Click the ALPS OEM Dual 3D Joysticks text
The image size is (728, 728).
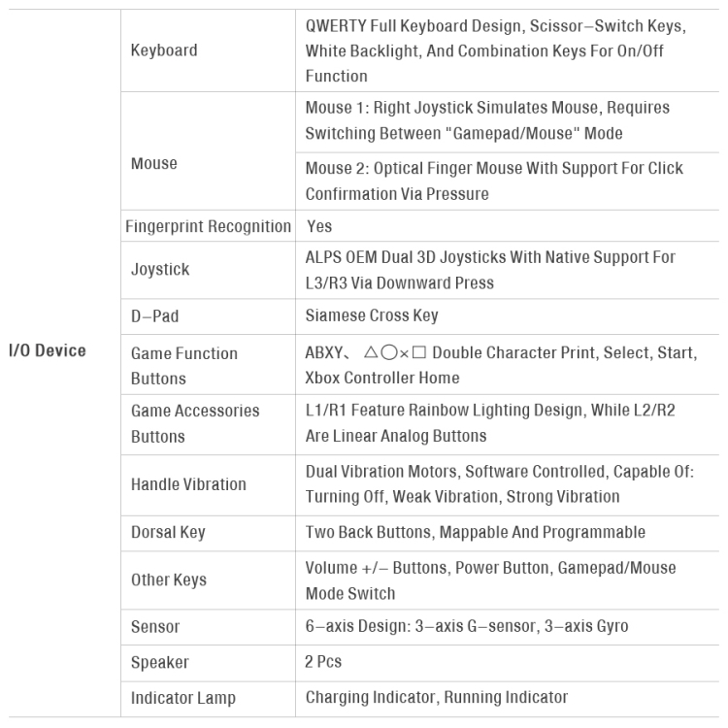click(490, 270)
